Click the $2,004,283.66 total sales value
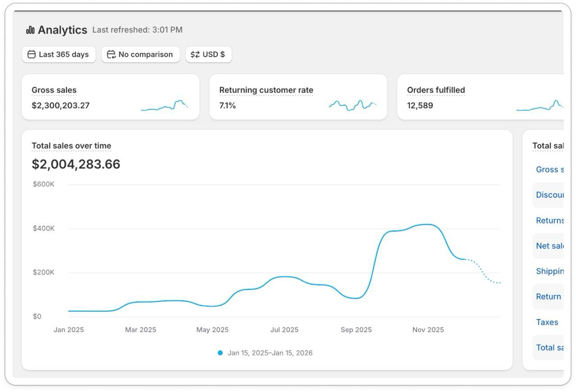Screen dimensions: 576x392 tap(76, 164)
